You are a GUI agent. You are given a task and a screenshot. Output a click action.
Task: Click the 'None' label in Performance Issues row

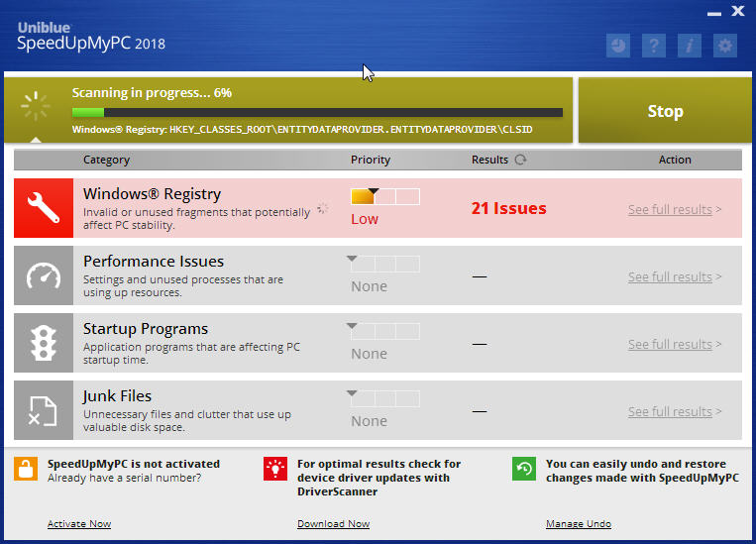coord(369,286)
